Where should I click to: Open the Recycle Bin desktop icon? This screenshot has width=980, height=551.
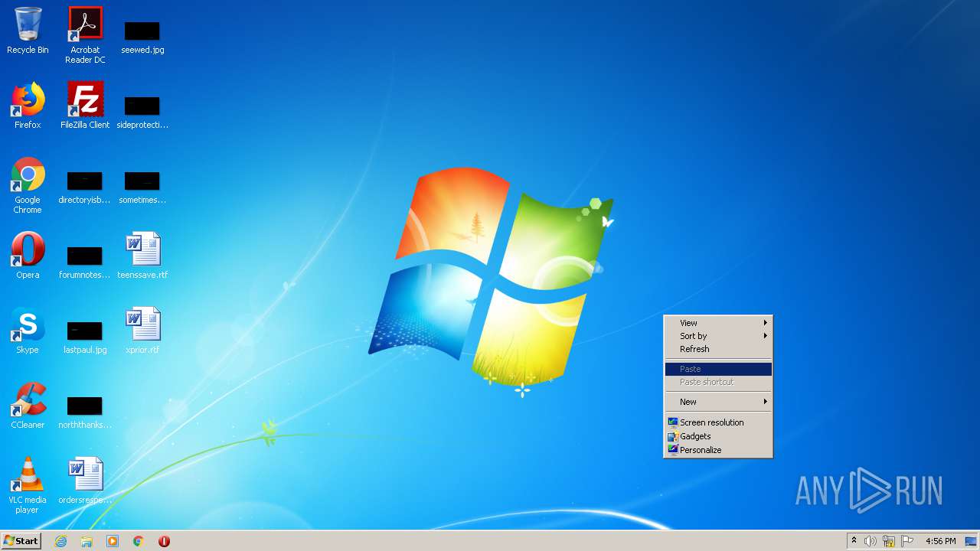click(x=28, y=31)
